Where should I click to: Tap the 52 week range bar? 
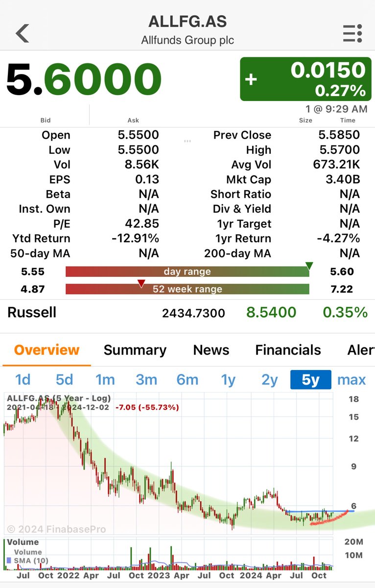pyautogui.click(x=187, y=289)
